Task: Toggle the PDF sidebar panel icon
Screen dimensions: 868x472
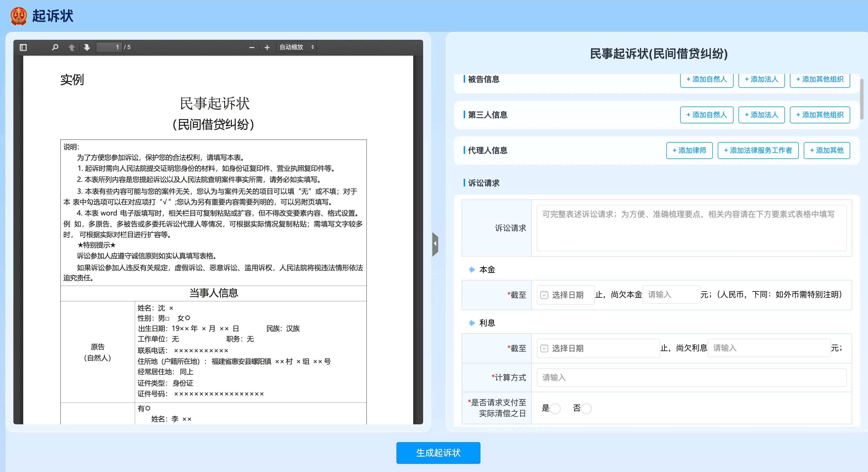Action: 23,47
